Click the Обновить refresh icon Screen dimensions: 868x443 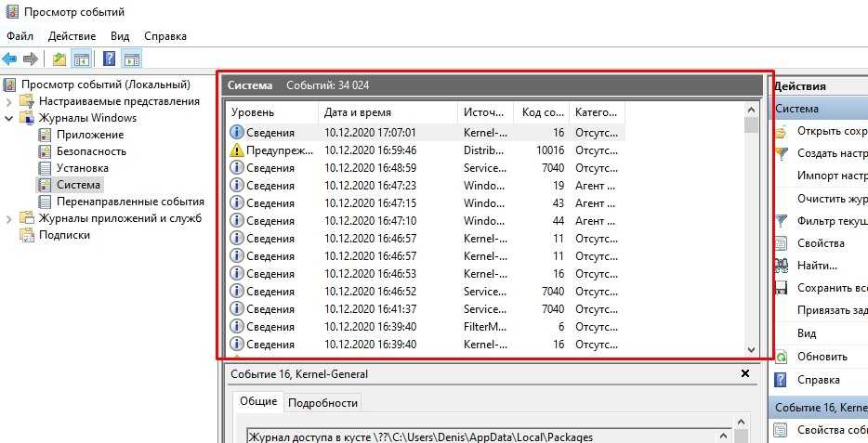click(x=782, y=357)
